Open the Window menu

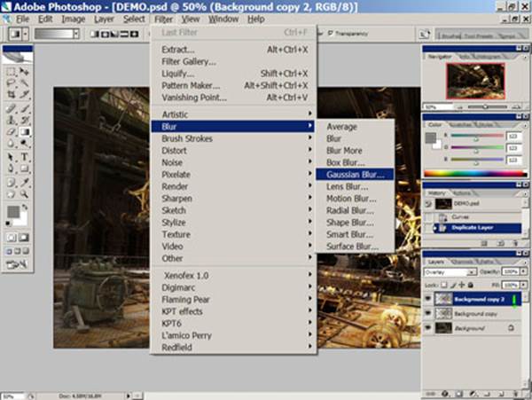pos(223,19)
